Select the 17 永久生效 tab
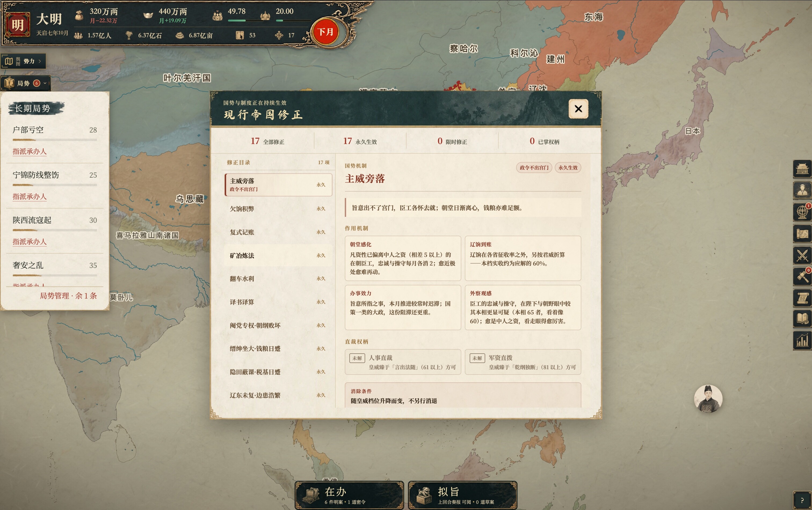 (360, 141)
